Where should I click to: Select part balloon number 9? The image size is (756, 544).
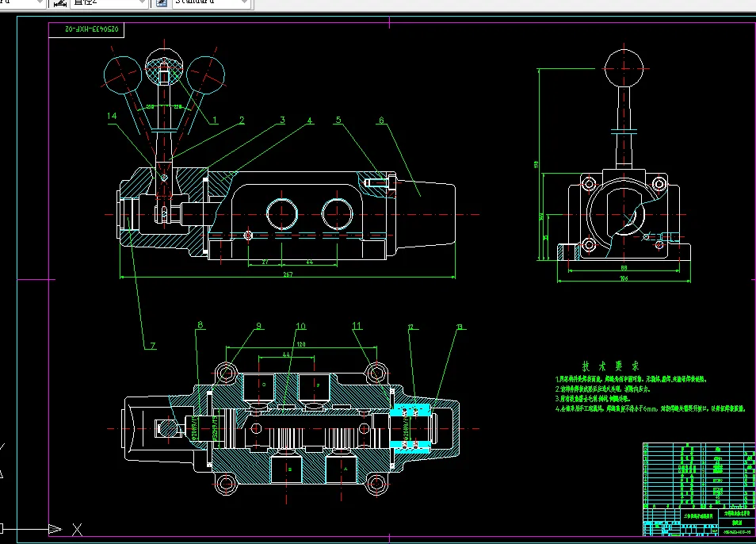tap(258, 326)
